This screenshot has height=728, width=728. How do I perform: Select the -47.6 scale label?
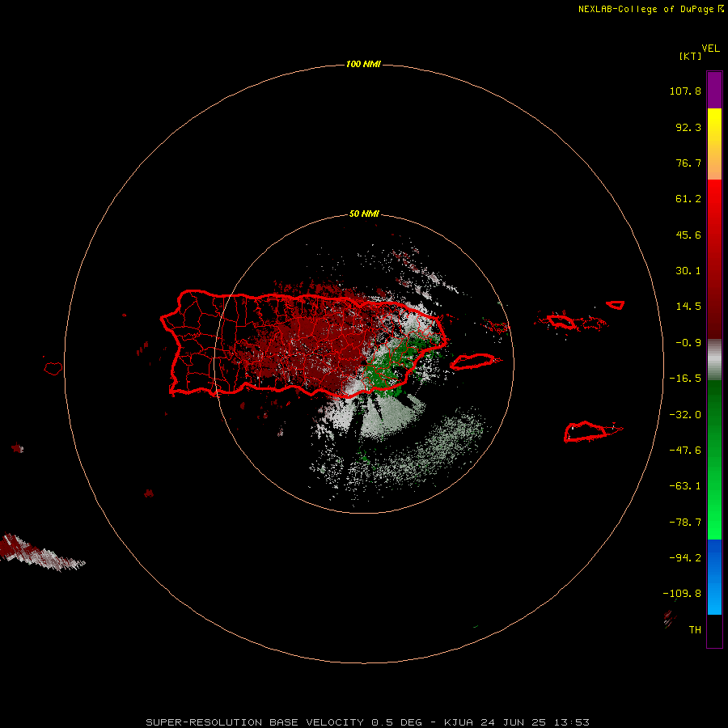[685, 451]
